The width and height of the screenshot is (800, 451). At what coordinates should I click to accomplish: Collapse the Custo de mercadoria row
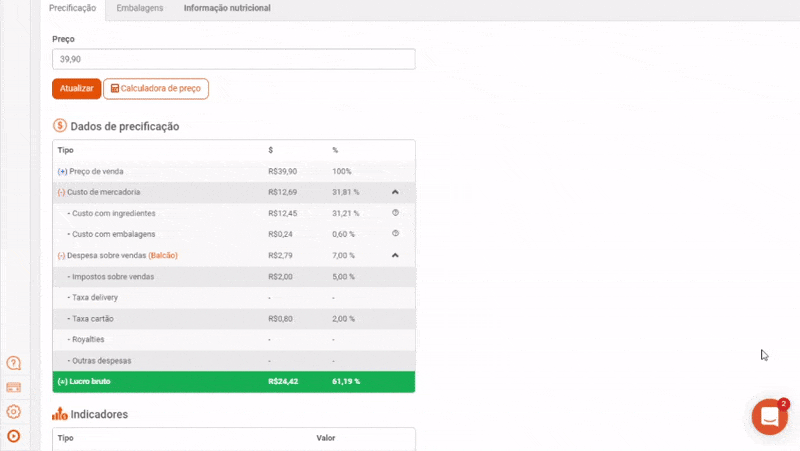395,192
